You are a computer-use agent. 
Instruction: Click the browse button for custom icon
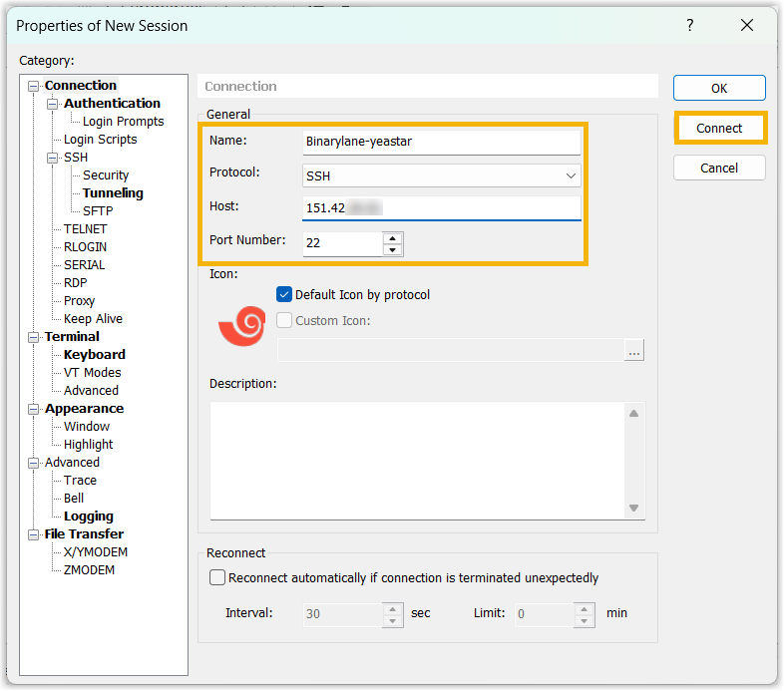(x=634, y=350)
